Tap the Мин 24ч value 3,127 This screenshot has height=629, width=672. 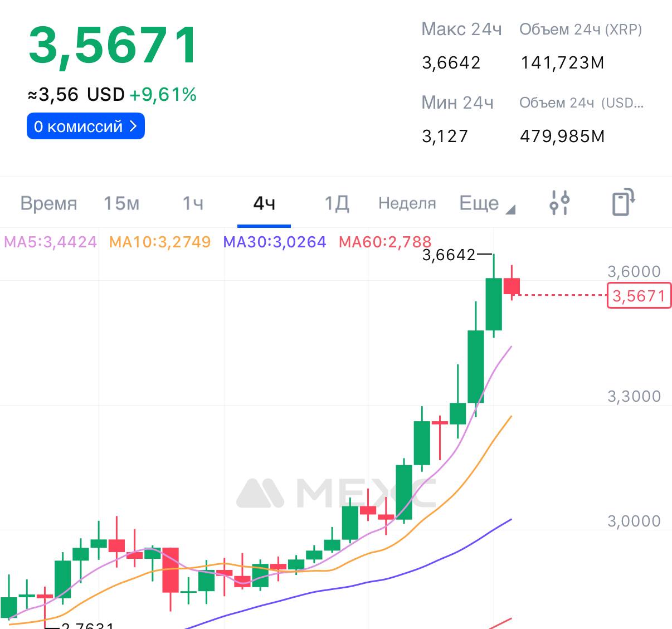coord(445,136)
